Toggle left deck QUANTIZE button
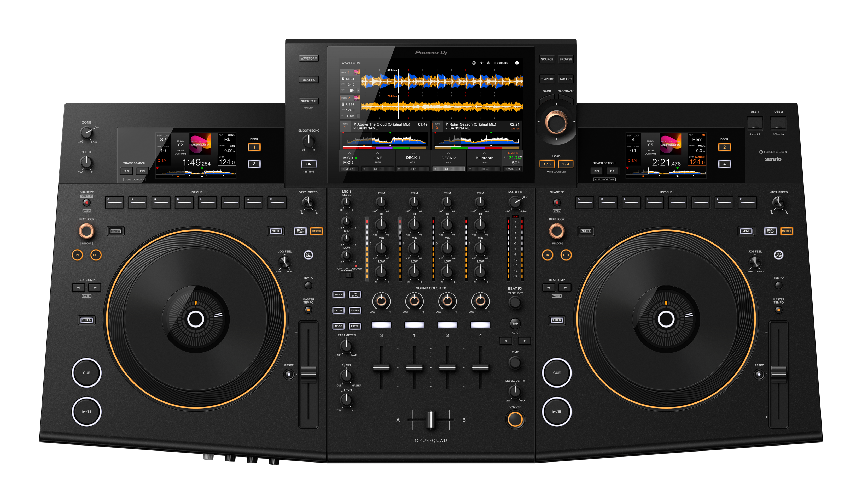The height and width of the screenshot is (504, 862). (86, 203)
